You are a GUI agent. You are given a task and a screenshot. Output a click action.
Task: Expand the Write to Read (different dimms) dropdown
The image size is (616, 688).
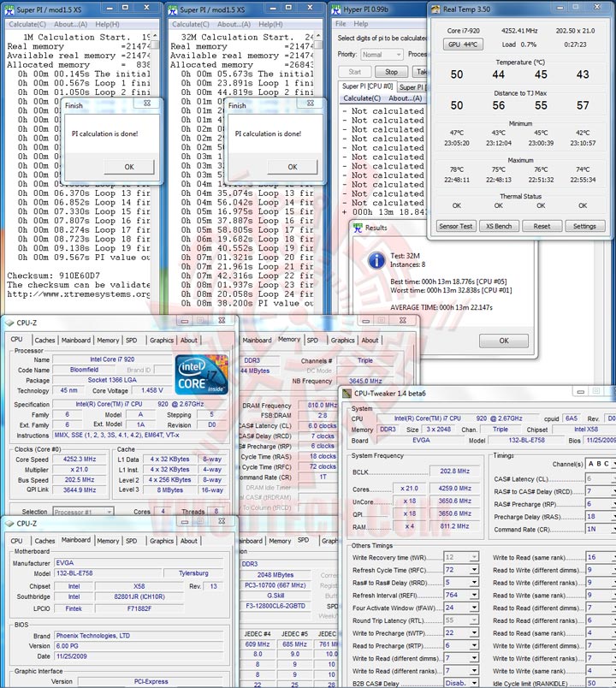pos(474,658)
